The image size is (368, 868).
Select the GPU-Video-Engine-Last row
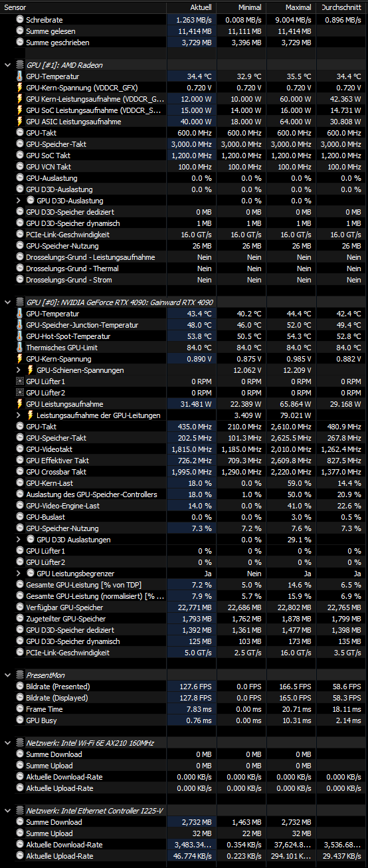(x=184, y=506)
